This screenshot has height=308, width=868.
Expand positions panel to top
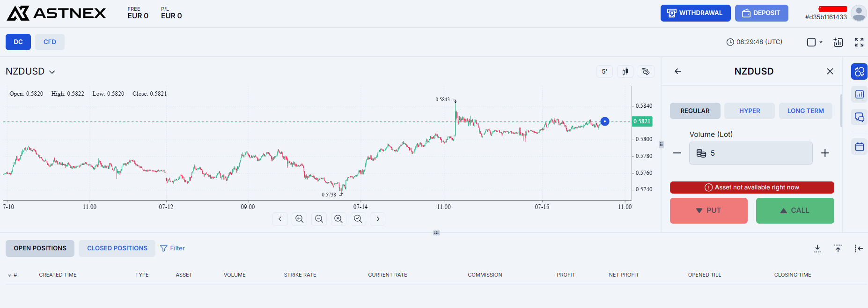click(838, 248)
